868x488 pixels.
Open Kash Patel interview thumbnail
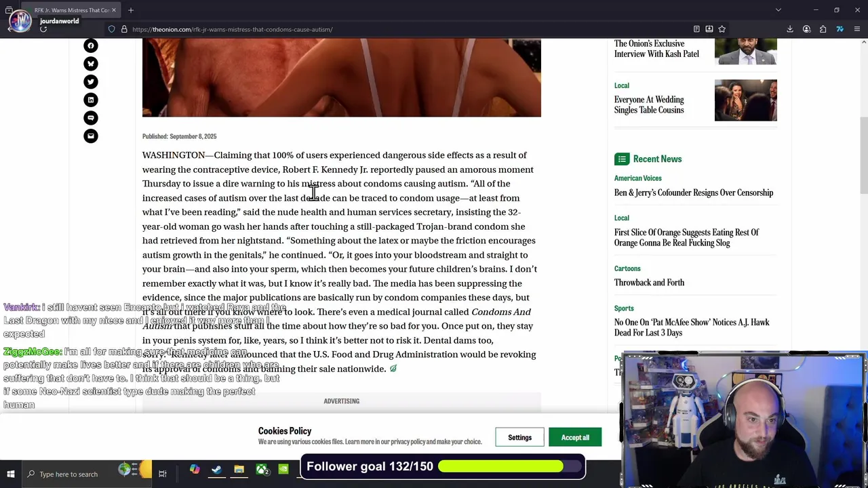click(x=745, y=52)
